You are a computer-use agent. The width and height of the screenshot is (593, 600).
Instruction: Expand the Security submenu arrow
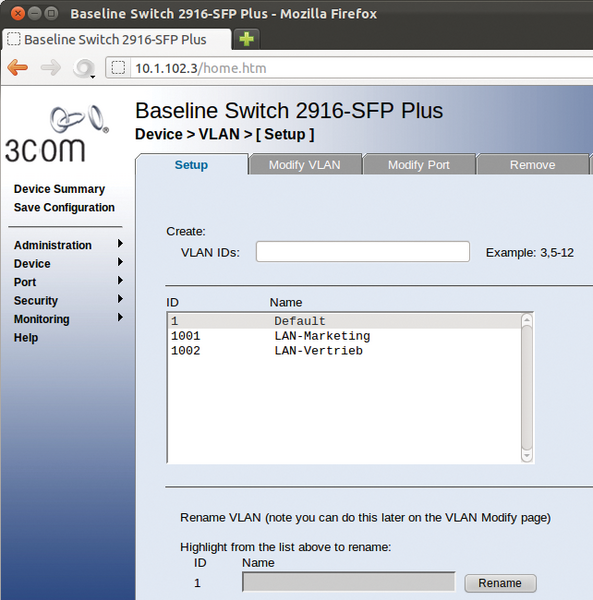[x=120, y=299]
